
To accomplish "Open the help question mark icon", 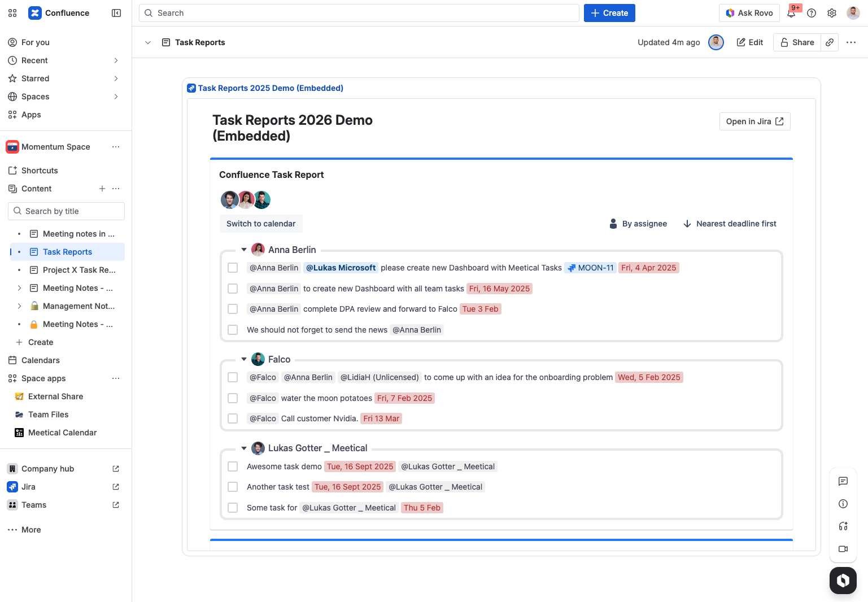I will pyautogui.click(x=812, y=13).
